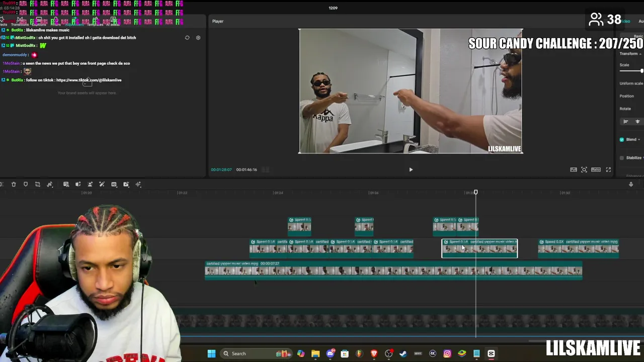Image resolution: width=644 pixels, height=362 pixels.
Task: Expand the Blend dropdown arrow
Action: tap(639, 140)
